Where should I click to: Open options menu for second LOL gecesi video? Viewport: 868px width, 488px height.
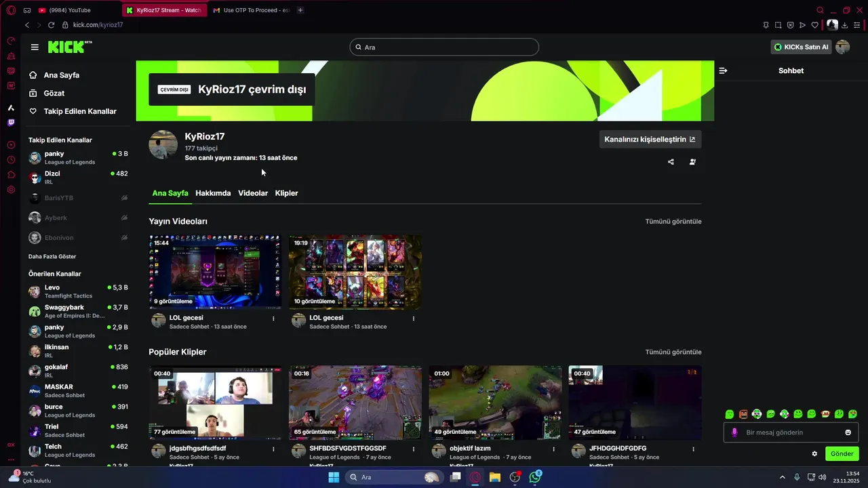pyautogui.click(x=414, y=319)
